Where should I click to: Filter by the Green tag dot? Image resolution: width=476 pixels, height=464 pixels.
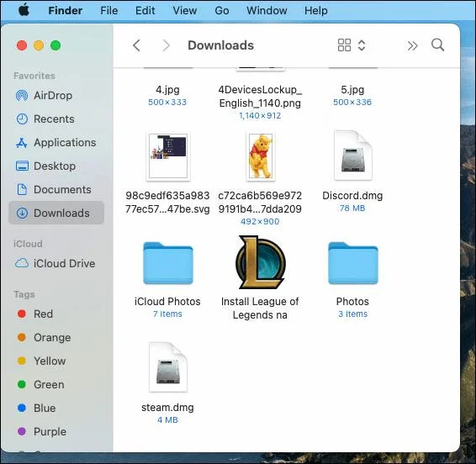click(22, 384)
